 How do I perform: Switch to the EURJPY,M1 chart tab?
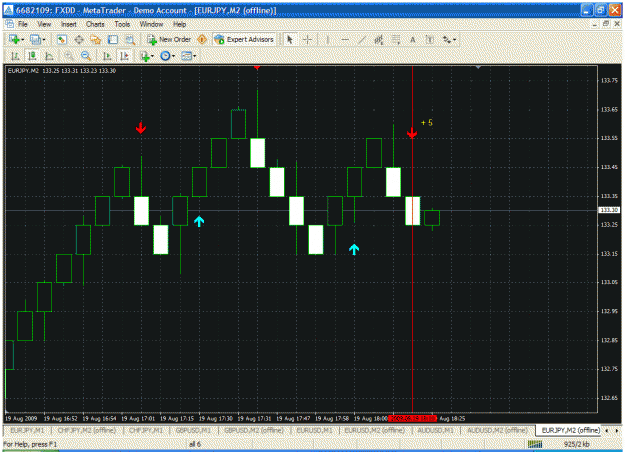(x=27, y=430)
